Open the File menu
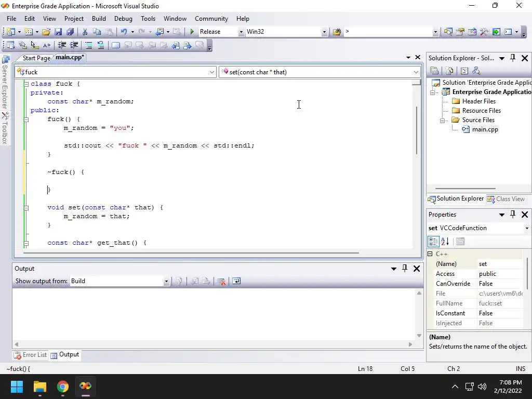Viewport: 532px width, 399px height. point(11,19)
